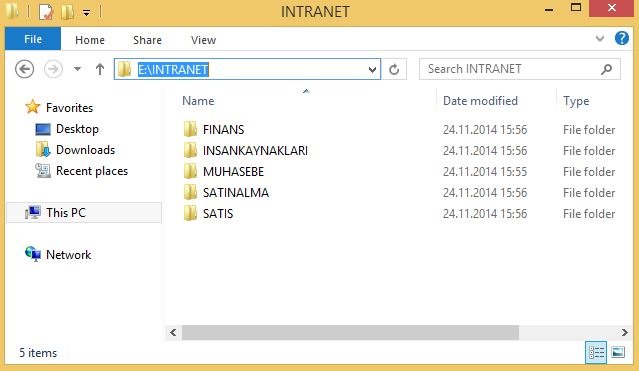Select the INSANKAYNAKLARI folder name
The height and width of the screenshot is (371, 639).
click(x=255, y=150)
